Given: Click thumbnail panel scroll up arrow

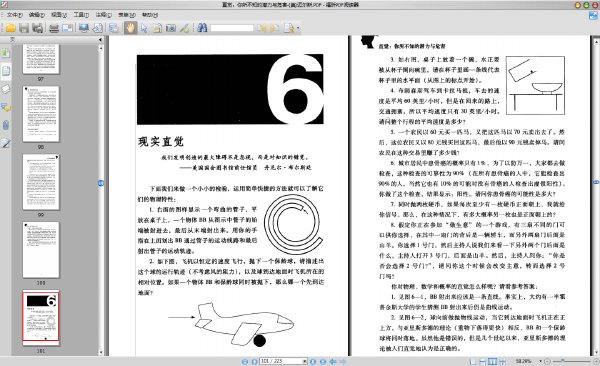Looking at the screenshot, I should point(101,48).
